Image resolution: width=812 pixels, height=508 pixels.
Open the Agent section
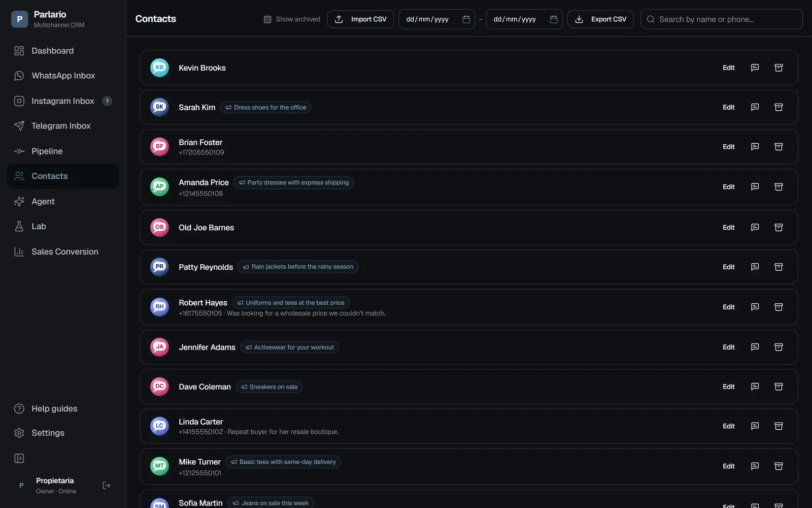(x=62, y=202)
